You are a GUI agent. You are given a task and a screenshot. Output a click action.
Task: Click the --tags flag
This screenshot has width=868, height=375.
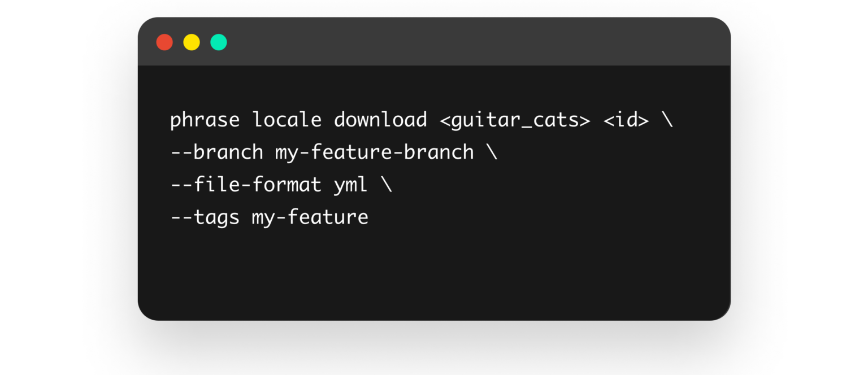click(x=205, y=217)
